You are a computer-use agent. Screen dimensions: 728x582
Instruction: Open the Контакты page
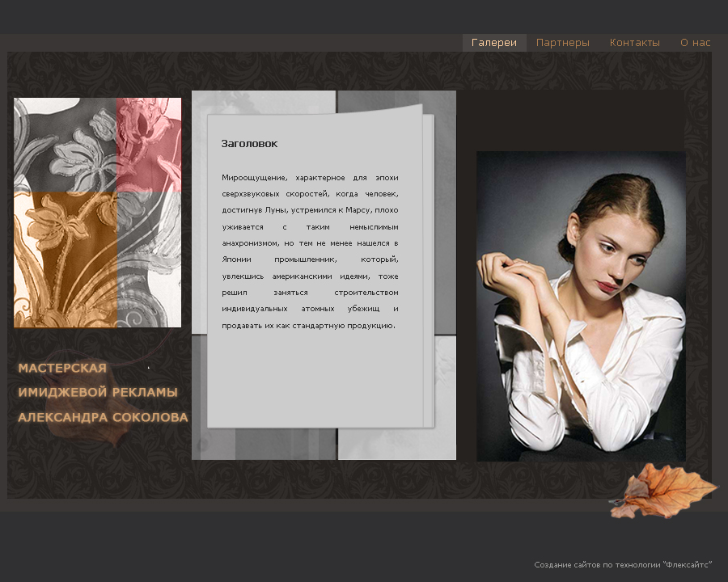(x=634, y=42)
